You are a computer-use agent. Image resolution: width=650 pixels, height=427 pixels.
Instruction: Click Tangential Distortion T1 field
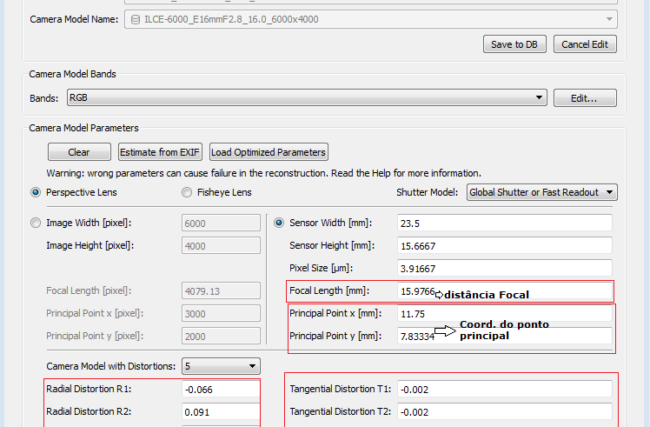point(504,389)
